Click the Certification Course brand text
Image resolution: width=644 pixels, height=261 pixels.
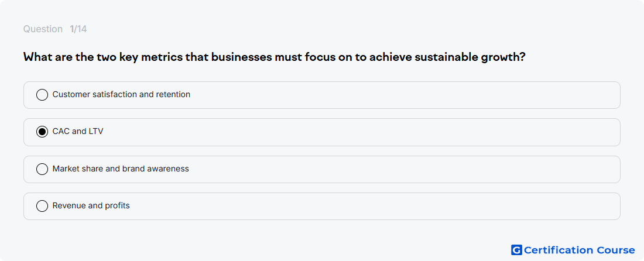click(x=579, y=250)
